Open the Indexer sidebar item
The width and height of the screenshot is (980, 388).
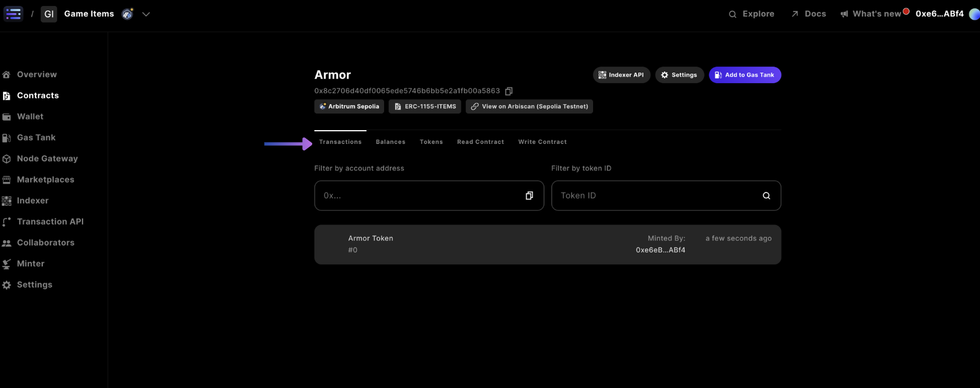pyautogui.click(x=32, y=201)
